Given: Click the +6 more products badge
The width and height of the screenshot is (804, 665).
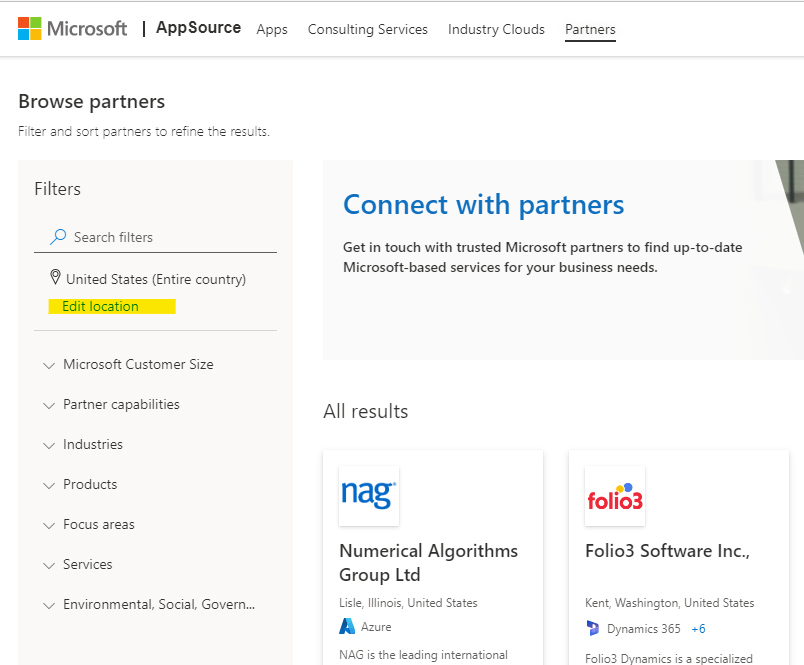Looking at the screenshot, I should pos(698,629).
